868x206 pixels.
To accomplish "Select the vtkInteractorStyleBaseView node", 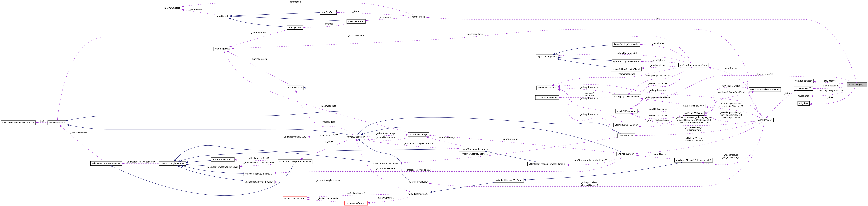I will [106, 164].
